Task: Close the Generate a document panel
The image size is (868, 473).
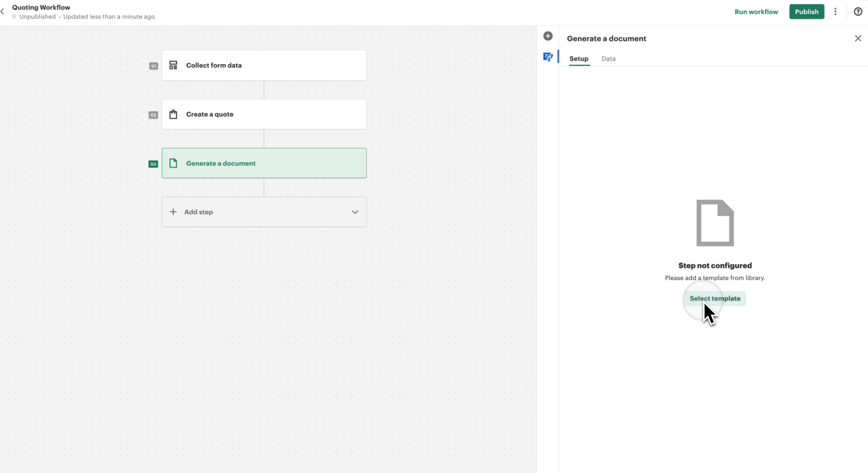Action: (857, 38)
